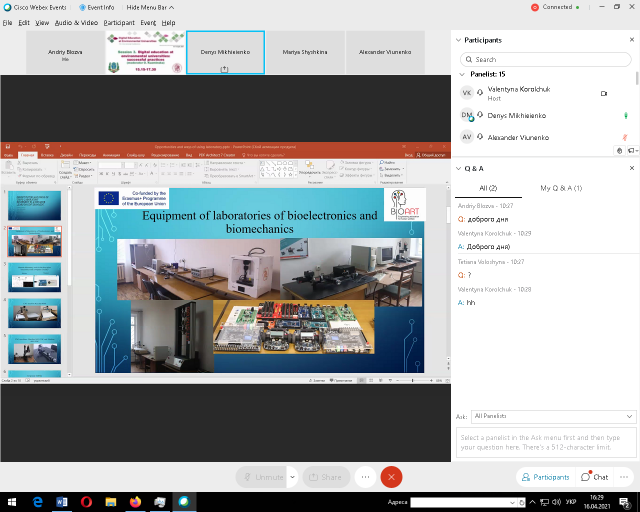
Task: Click the raise hand icon
Action: coord(620,150)
